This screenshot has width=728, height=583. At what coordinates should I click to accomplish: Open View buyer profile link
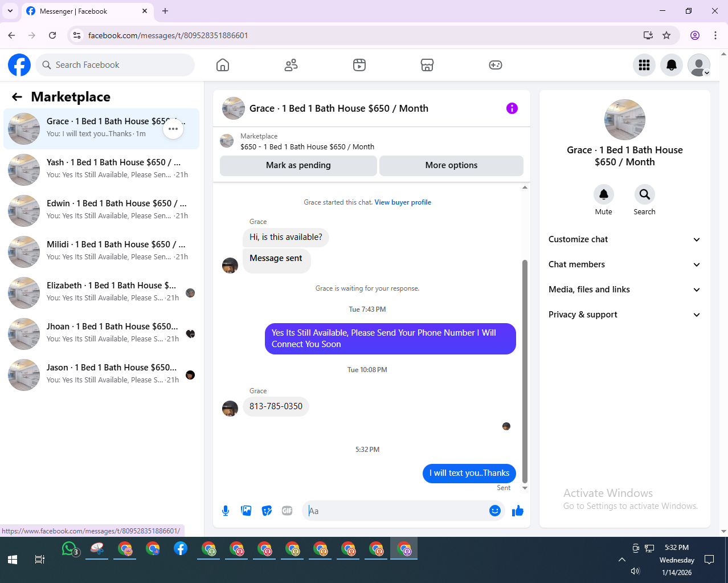point(403,202)
